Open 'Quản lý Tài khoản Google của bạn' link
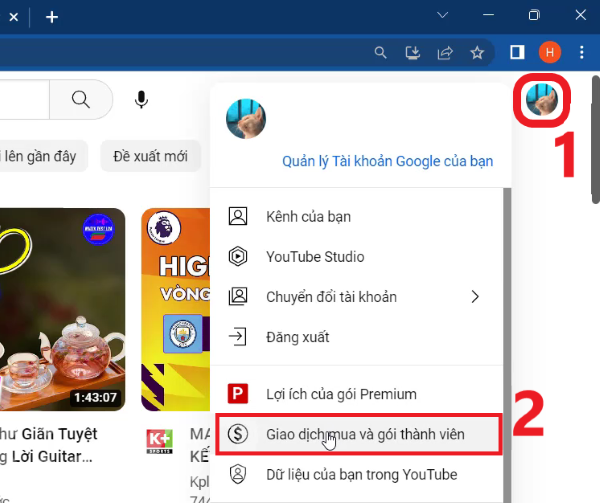 [387, 161]
